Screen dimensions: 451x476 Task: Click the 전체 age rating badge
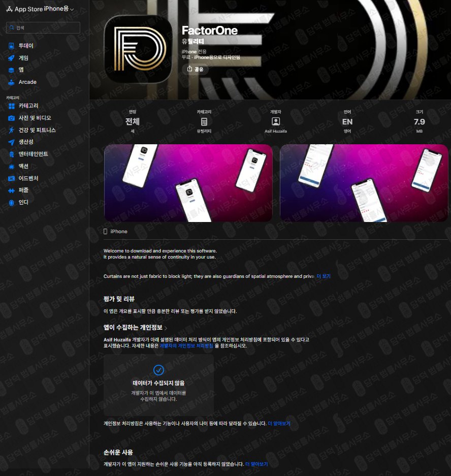coord(133,122)
